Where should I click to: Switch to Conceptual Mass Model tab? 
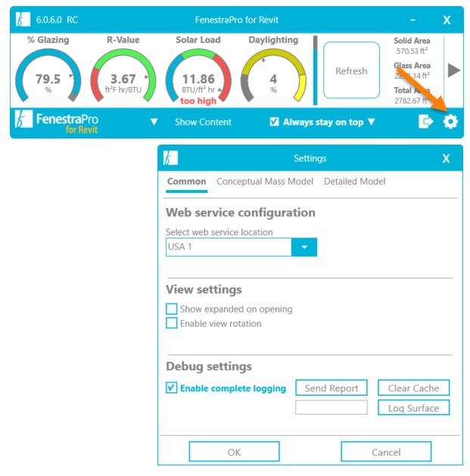point(265,182)
